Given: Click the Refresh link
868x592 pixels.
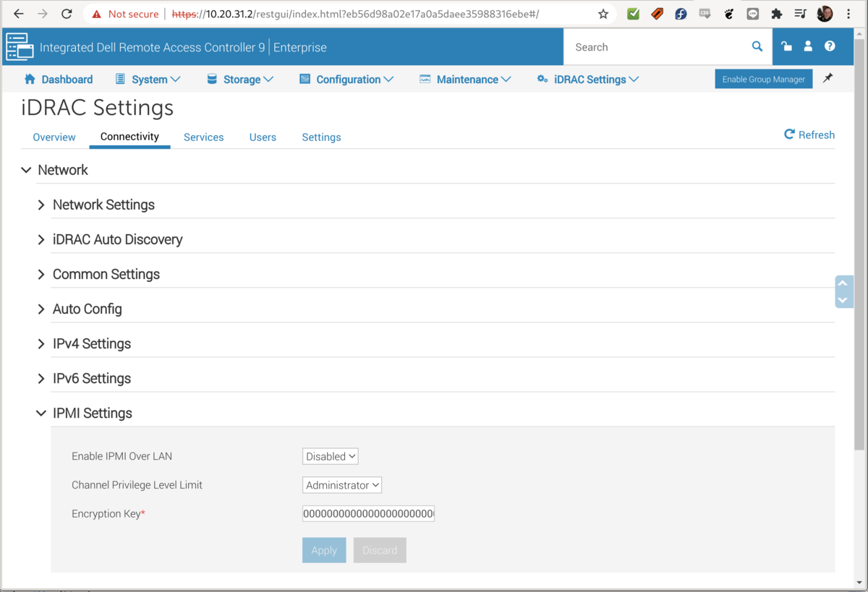Looking at the screenshot, I should 809,135.
